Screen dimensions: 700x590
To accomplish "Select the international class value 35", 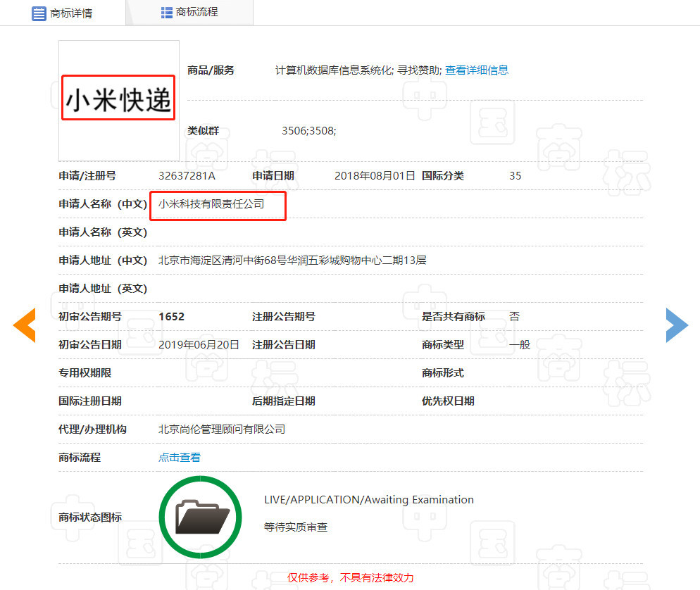I will tap(515, 176).
